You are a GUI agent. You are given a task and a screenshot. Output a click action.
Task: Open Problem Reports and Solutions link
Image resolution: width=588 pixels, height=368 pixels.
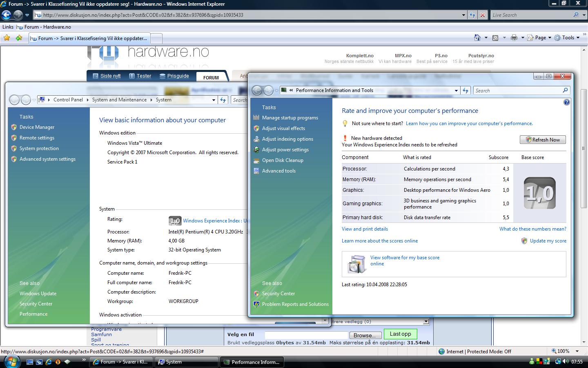tap(295, 304)
